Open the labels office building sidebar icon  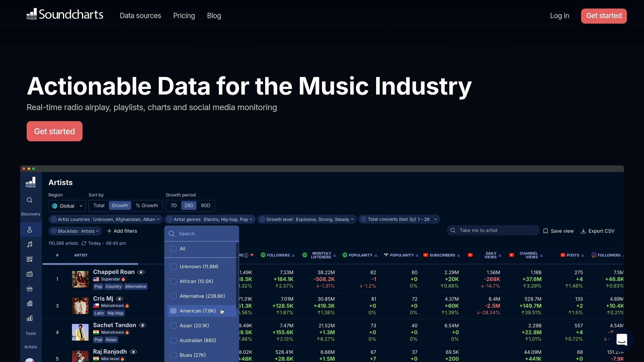point(30,304)
